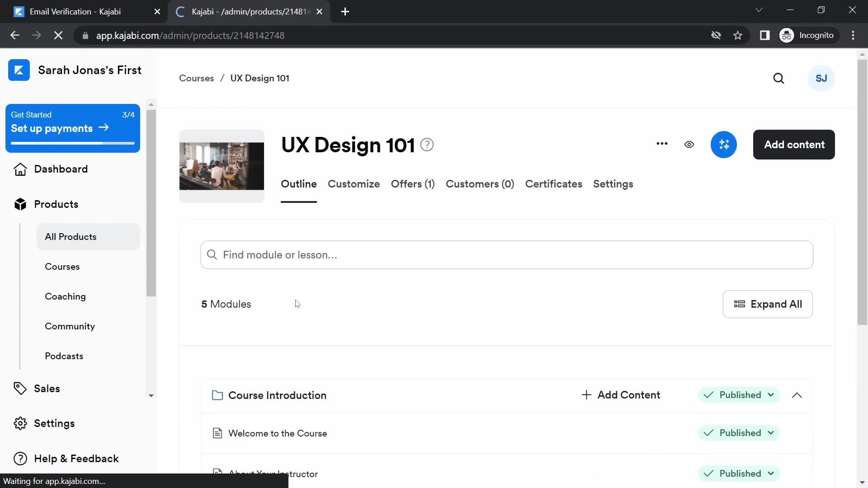
Task: Collapse the Course Introduction module
Action: (797, 395)
